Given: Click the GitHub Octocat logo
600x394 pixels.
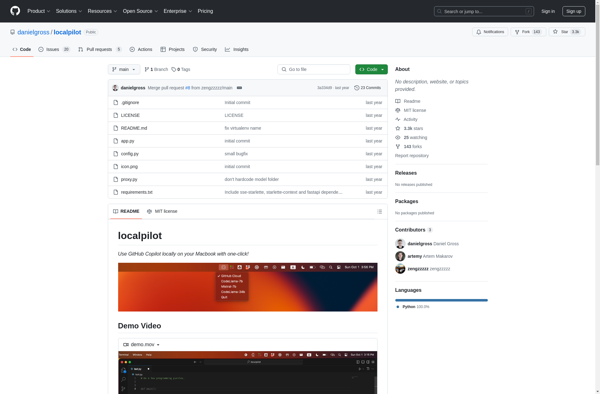Looking at the screenshot, I should (x=15, y=11).
